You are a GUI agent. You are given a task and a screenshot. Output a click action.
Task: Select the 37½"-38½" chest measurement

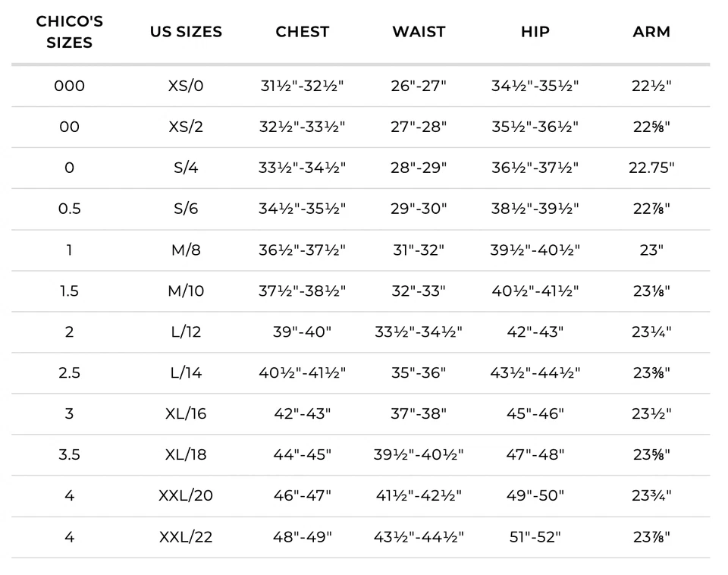[x=303, y=291]
